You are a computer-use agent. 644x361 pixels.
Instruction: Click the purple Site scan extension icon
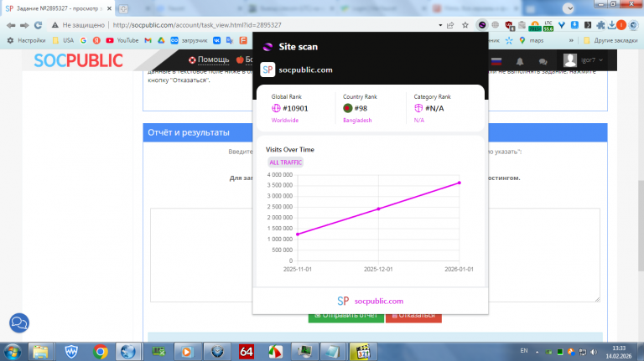(x=482, y=25)
